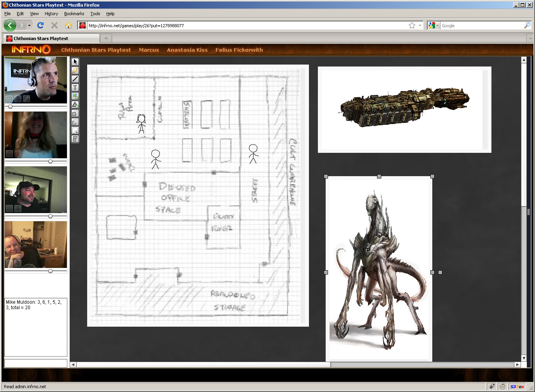Select the pencil drawing tool
The image size is (535, 392).
pyautogui.click(x=75, y=70)
